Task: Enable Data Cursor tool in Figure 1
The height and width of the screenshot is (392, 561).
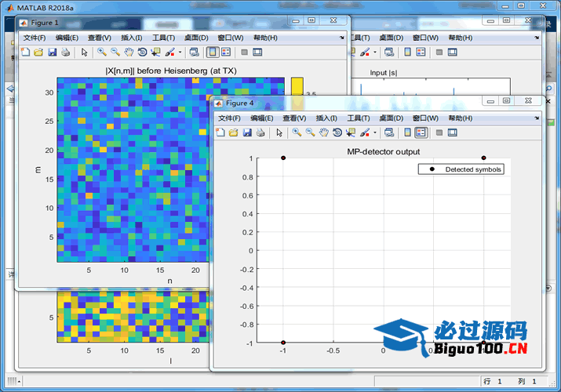Action: (x=155, y=53)
